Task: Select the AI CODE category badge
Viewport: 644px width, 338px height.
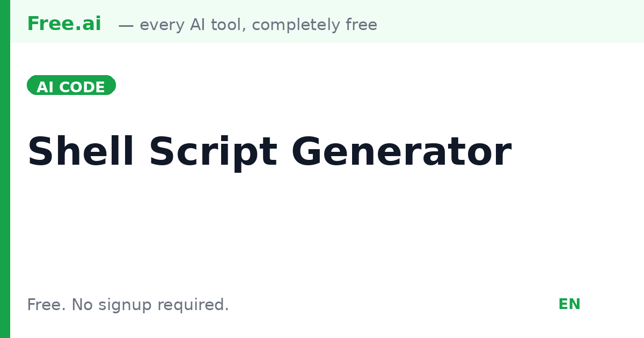Action: click(x=71, y=85)
